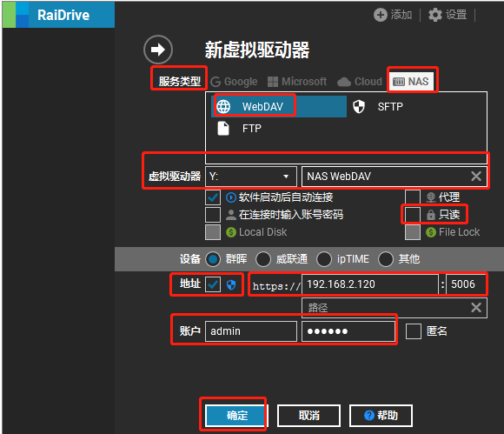Image resolution: width=504 pixels, height=434 pixels.
Task: Click the auto-connect play circle icon
Action: coord(231,197)
